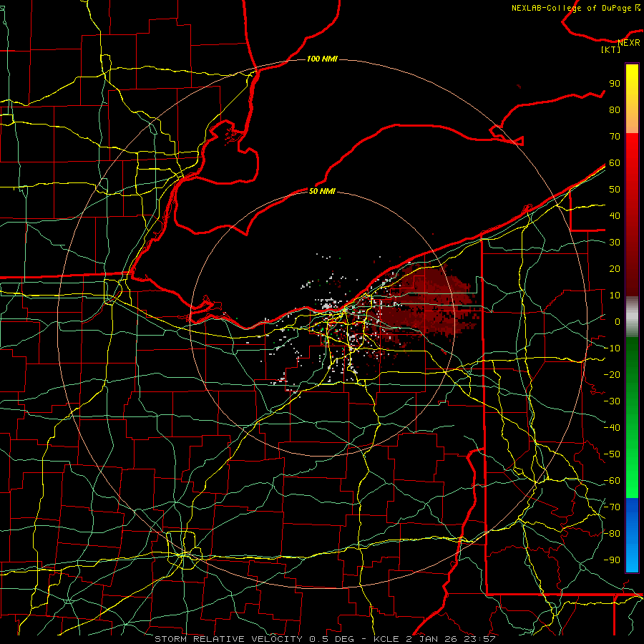Click the -20 value on the velocity scale
Image resolution: width=644 pixels, height=644 pixels.
point(612,375)
